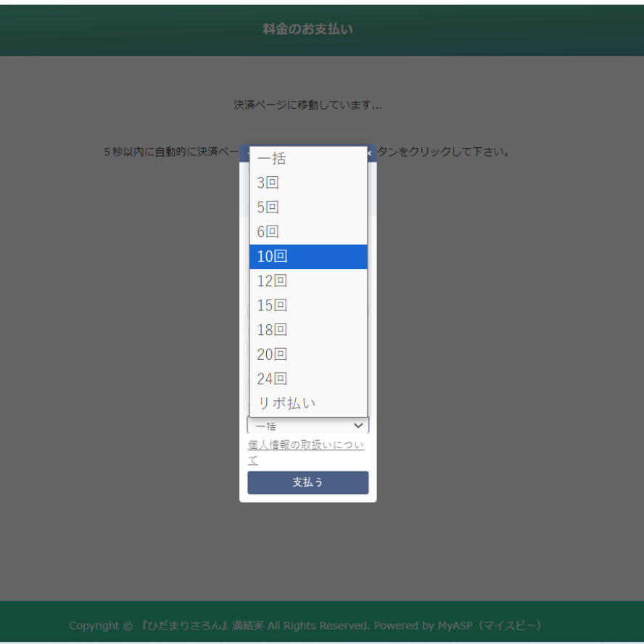Click the footer MyASP copyright text

pos(306,625)
